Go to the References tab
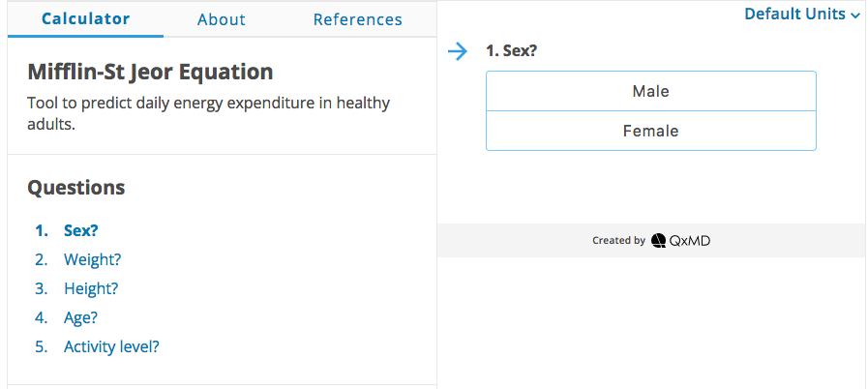 click(x=358, y=19)
